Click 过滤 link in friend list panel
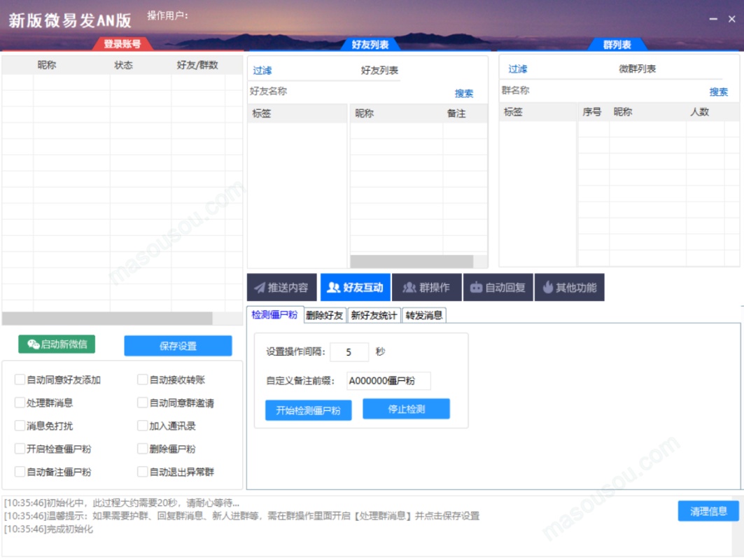The image size is (744, 560). pyautogui.click(x=262, y=70)
